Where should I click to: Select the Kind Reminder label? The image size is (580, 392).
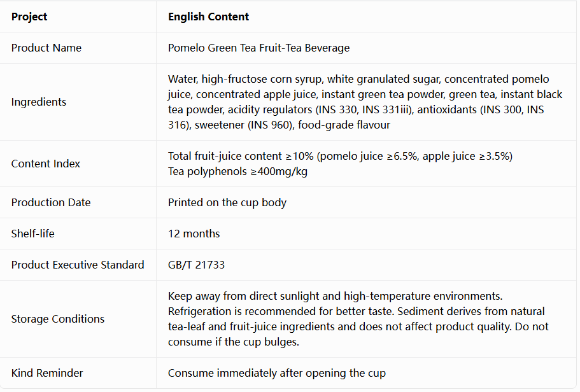click(x=47, y=373)
